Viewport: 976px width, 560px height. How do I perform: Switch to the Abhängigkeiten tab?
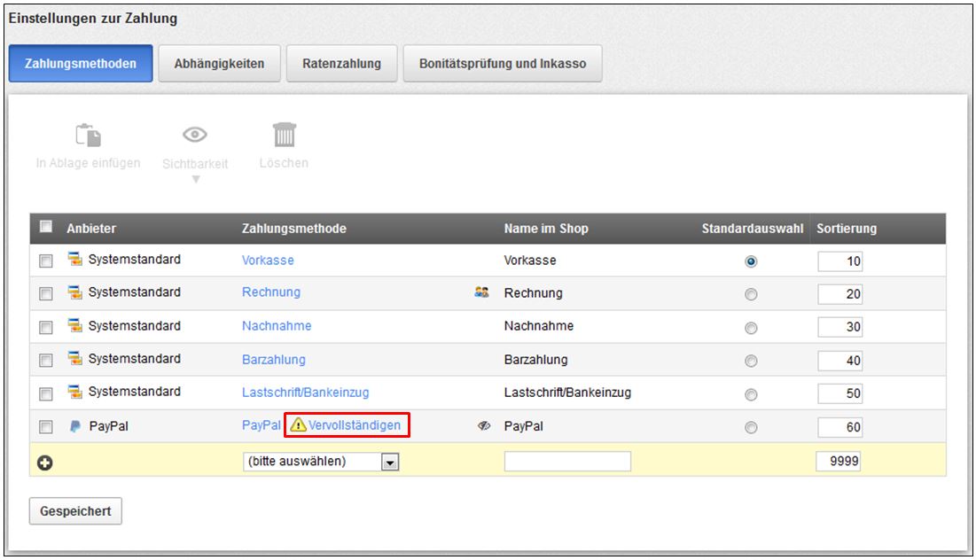click(x=219, y=64)
